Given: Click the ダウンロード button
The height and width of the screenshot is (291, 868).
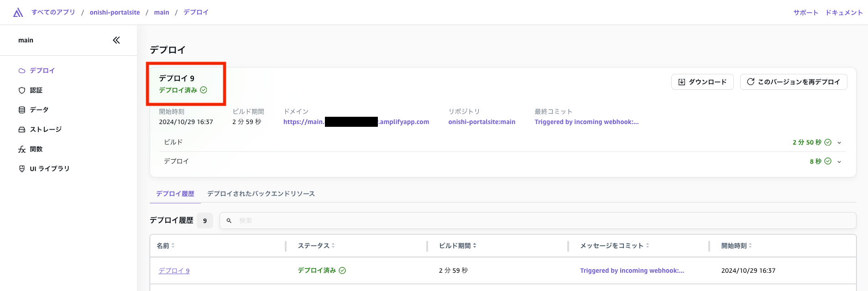Looking at the screenshot, I should (702, 82).
